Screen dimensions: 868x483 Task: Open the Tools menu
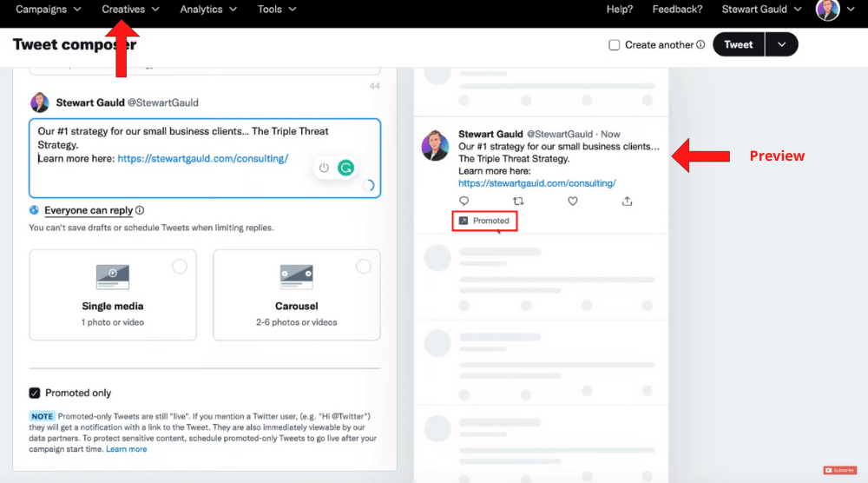click(277, 10)
